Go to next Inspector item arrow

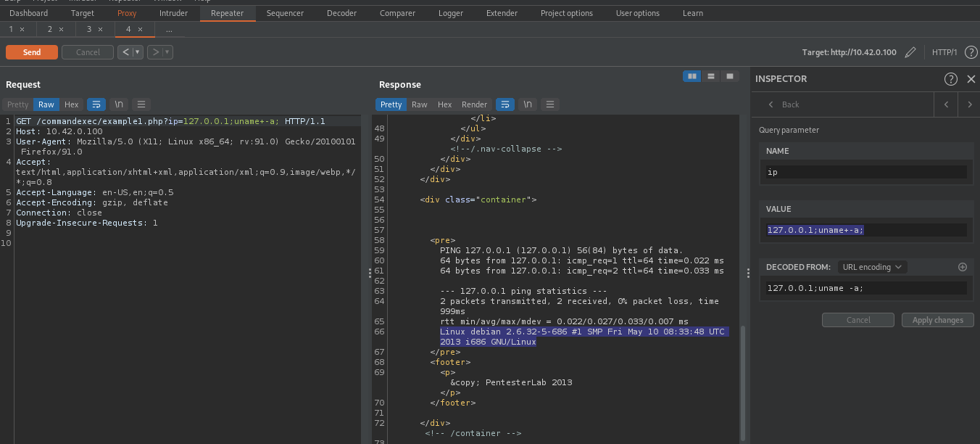point(970,104)
